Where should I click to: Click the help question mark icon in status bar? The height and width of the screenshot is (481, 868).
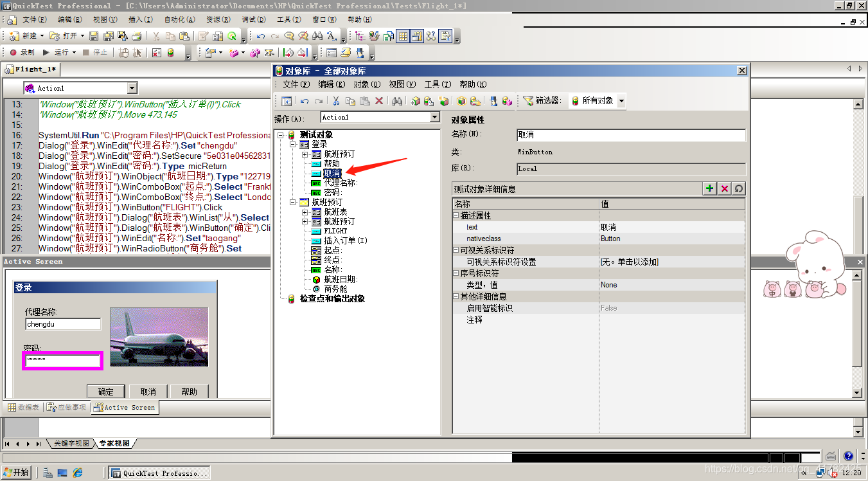(848, 456)
